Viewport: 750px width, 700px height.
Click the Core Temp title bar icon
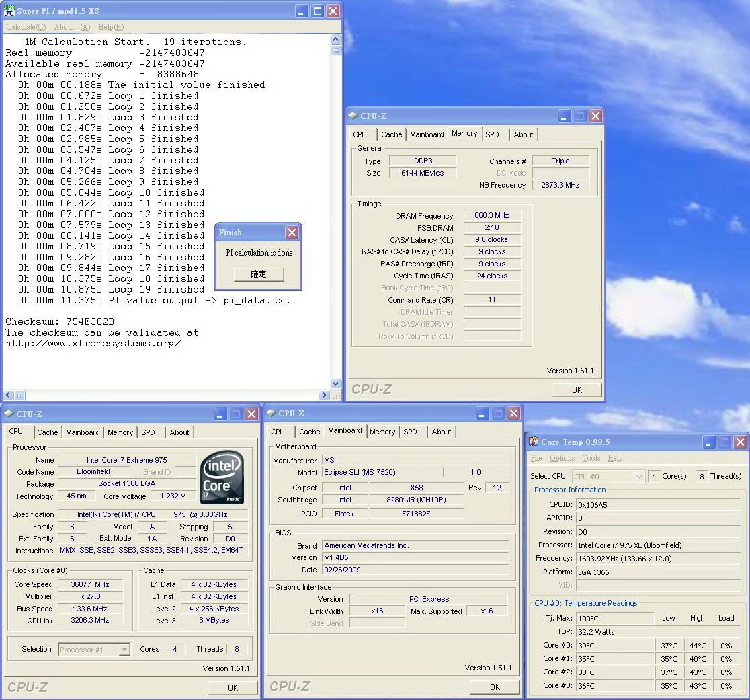pyautogui.click(x=534, y=442)
